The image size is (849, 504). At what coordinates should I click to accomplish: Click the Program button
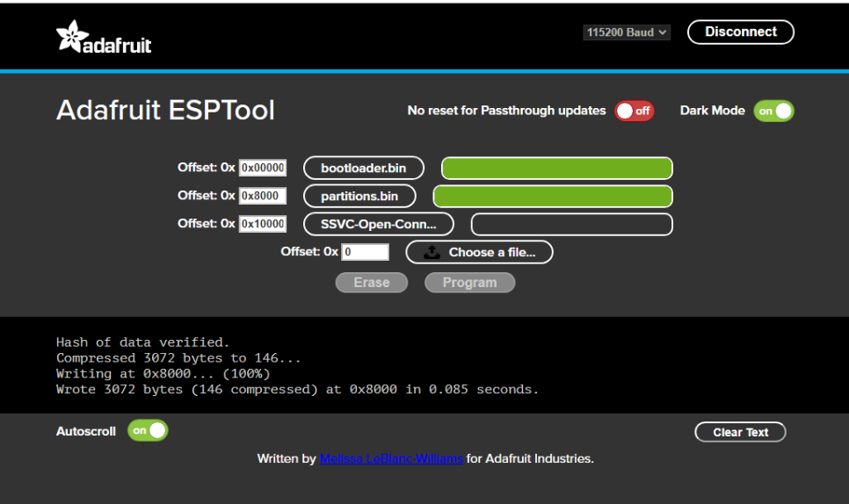469,283
